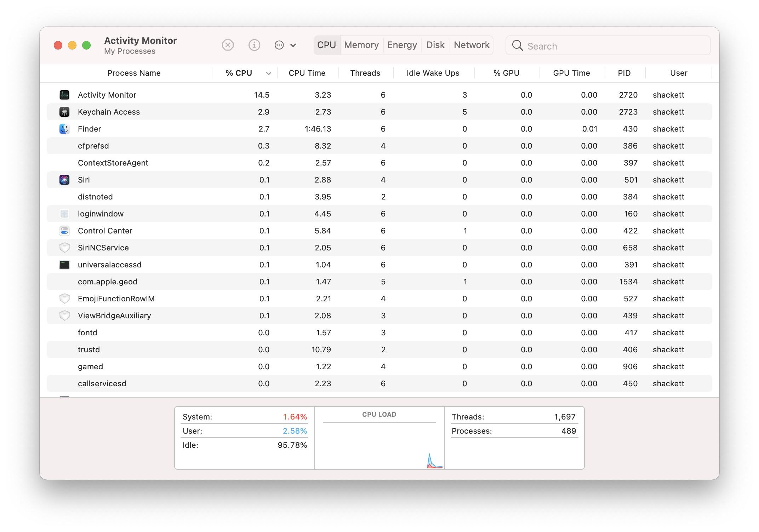This screenshot has height=532, width=759.
Task: Click the Siri process icon
Action: click(x=64, y=180)
